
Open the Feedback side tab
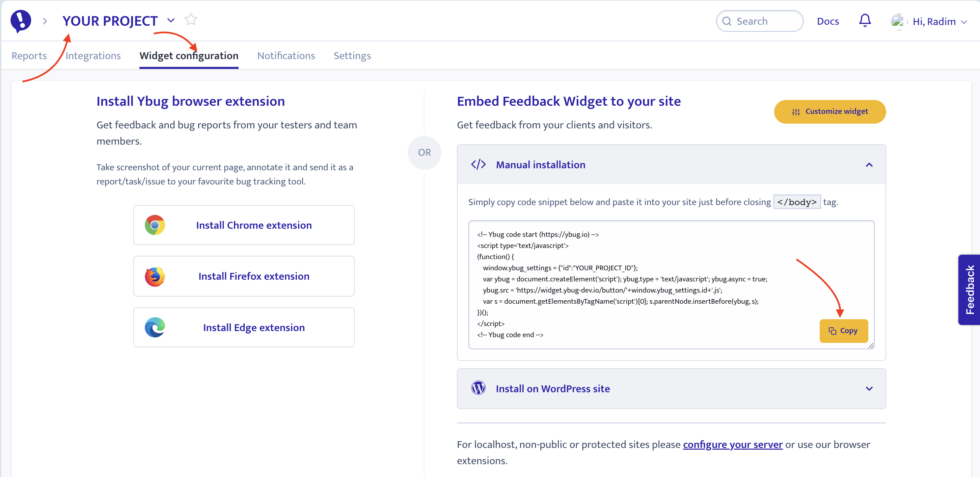pyautogui.click(x=969, y=290)
